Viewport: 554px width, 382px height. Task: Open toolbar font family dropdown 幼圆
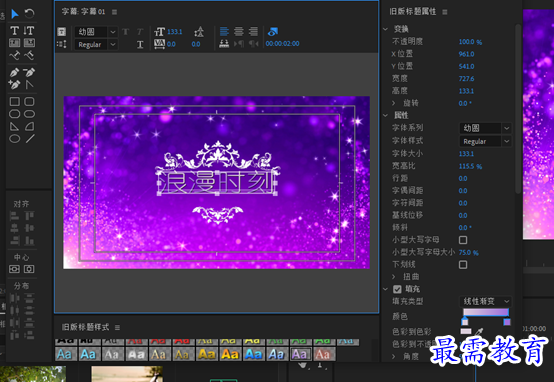96,32
